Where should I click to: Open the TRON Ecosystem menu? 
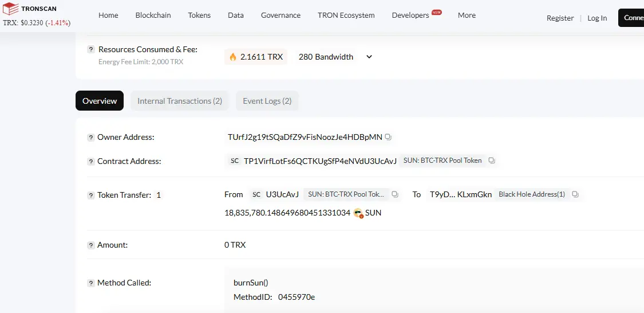click(x=346, y=15)
